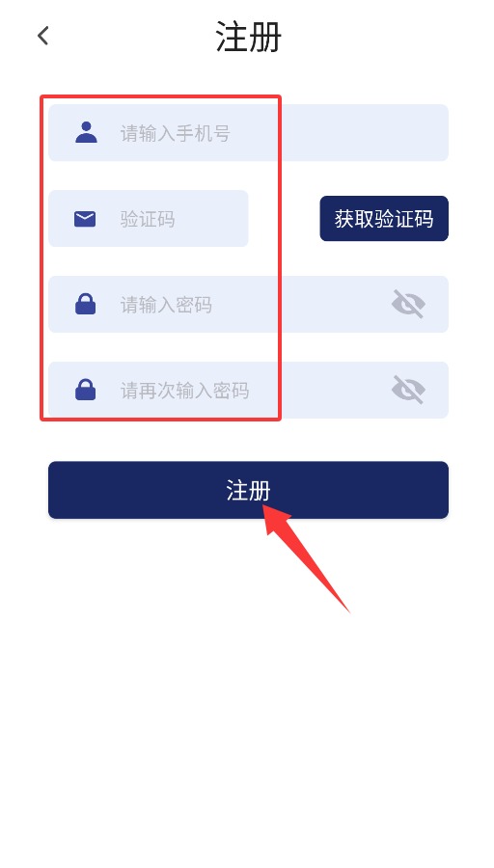Image resolution: width=494 pixels, height=868 pixels.
Task: Click the 请输入手机号 placeholder text
Action: (175, 133)
